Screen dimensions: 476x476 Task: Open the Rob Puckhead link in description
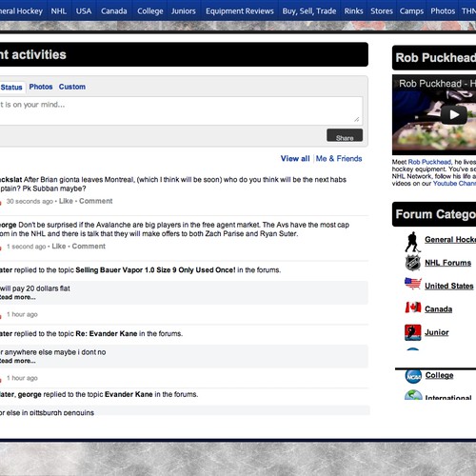pyautogui.click(x=429, y=162)
